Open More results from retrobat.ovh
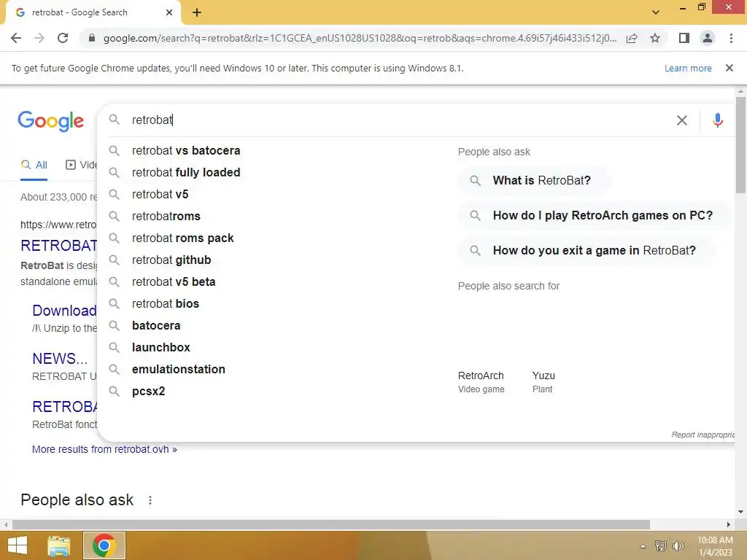The image size is (747, 560). tap(104, 449)
